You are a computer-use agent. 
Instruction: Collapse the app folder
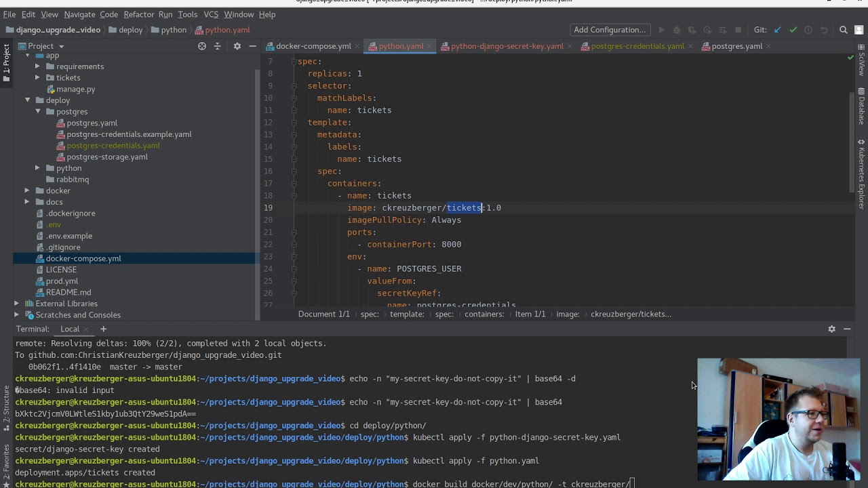[x=28, y=55]
